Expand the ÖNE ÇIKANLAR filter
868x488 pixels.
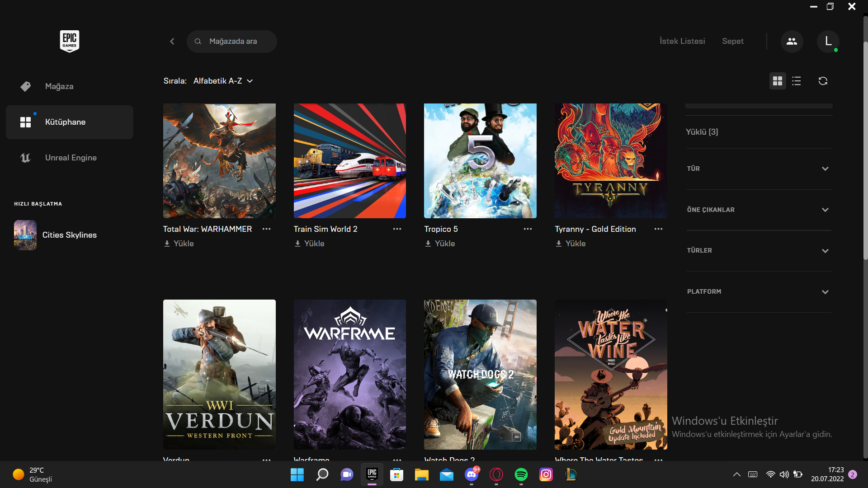[x=759, y=210]
